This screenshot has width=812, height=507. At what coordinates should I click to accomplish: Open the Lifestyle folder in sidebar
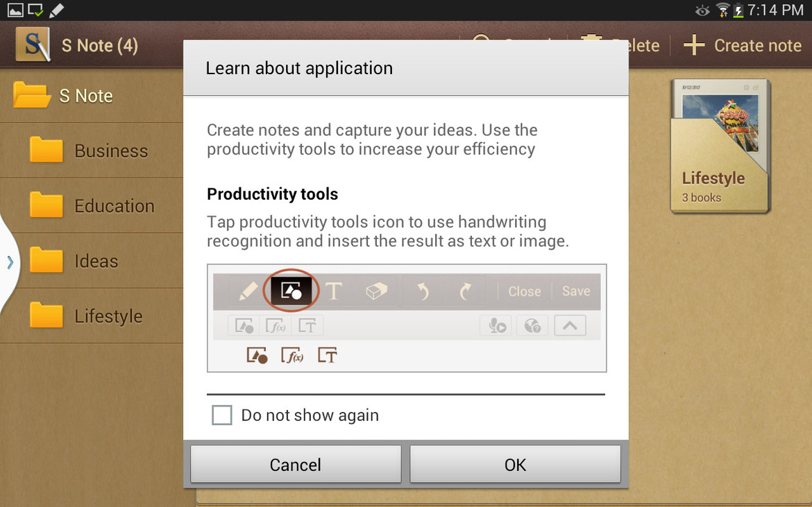(x=92, y=316)
